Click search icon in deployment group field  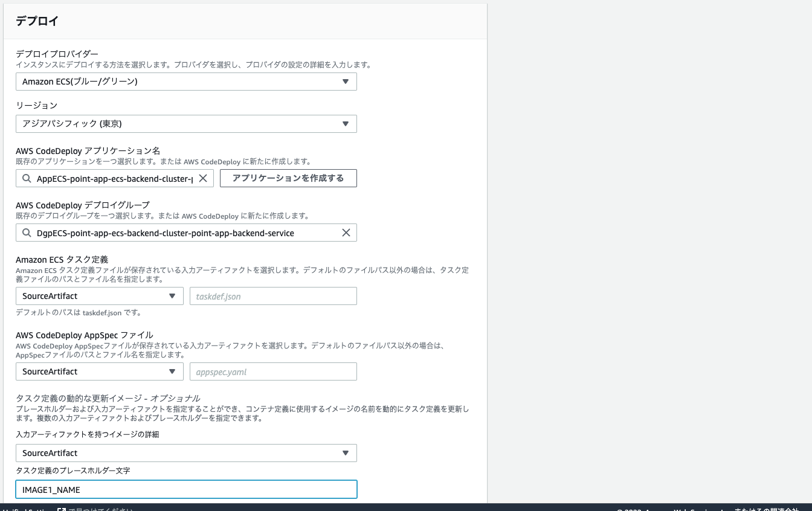click(27, 233)
